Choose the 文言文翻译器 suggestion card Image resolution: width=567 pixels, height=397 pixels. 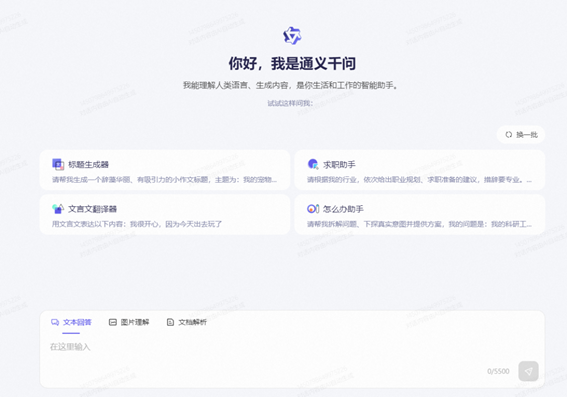165,215
